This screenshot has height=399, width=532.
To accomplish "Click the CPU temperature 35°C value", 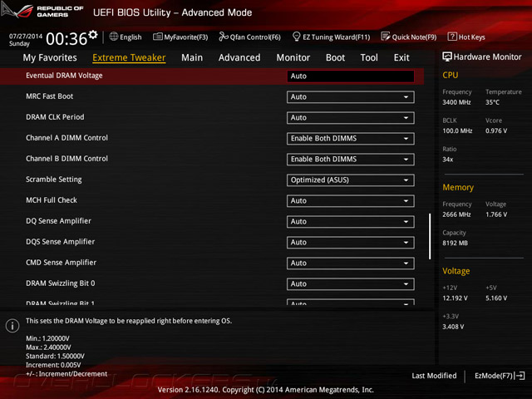I will pyautogui.click(x=492, y=102).
